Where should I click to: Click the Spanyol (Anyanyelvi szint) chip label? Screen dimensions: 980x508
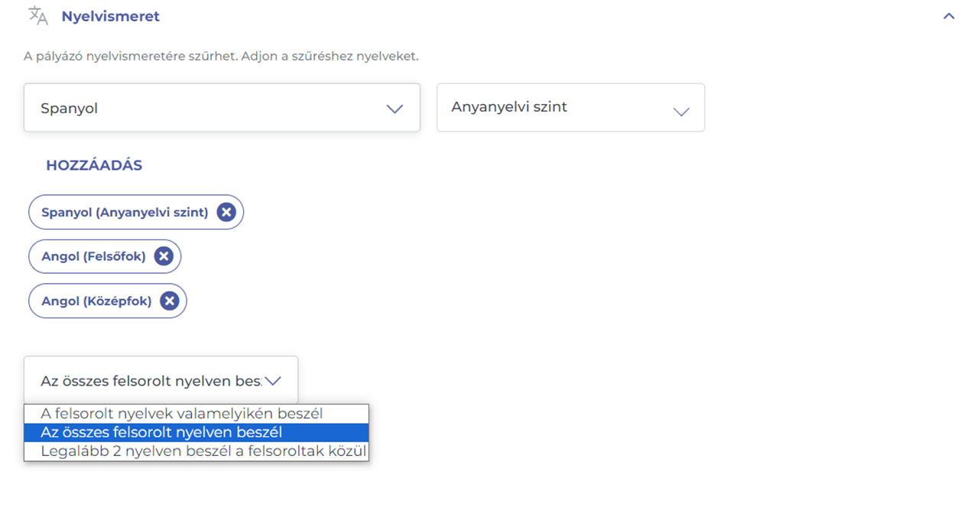point(125,212)
